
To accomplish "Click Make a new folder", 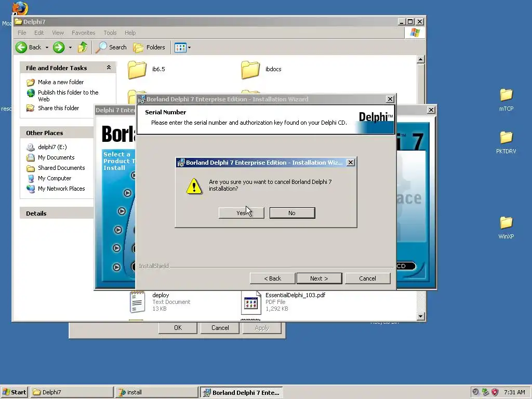I will (61, 82).
